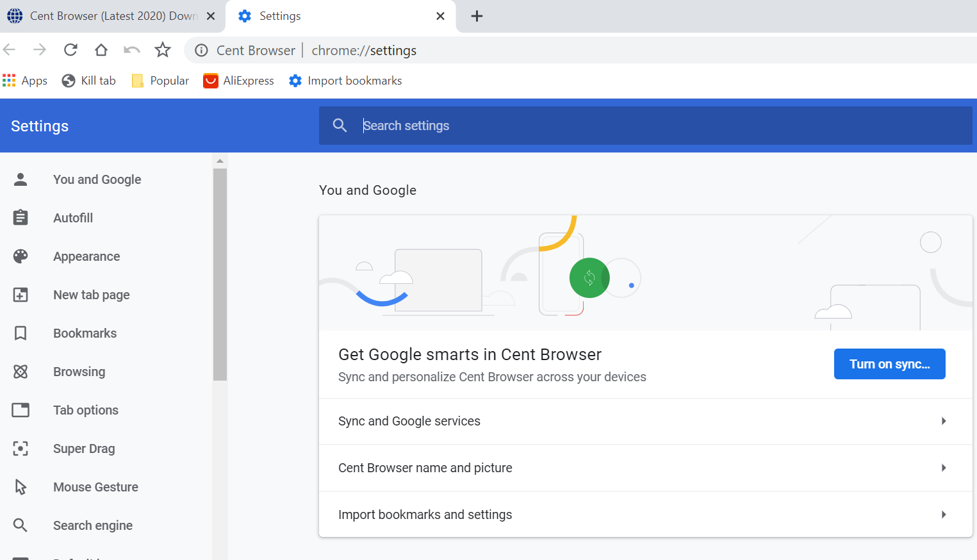Click the Search engine magnifier icon
The height and width of the screenshot is (560, 977).
[21, 525]
